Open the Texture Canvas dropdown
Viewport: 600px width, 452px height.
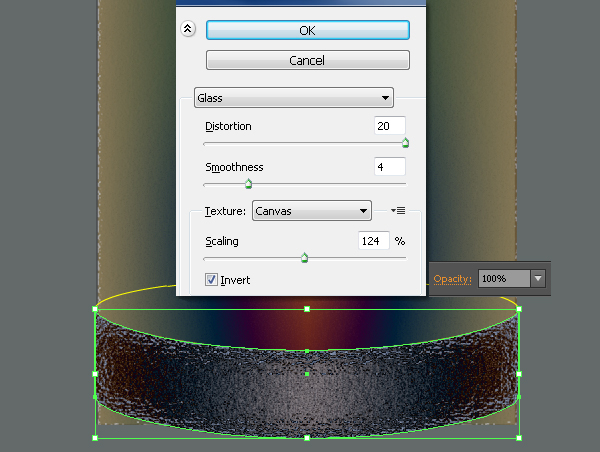click(311, 210)
